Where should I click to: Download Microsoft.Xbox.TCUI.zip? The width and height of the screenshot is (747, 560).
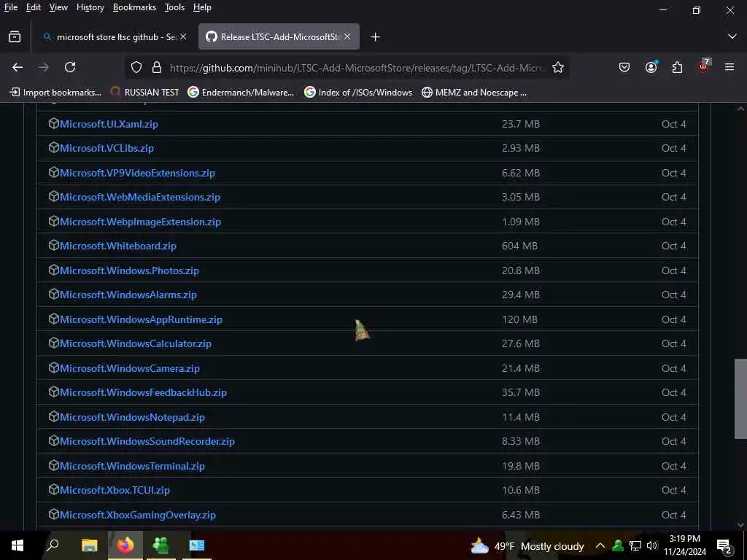coord(115,490)
